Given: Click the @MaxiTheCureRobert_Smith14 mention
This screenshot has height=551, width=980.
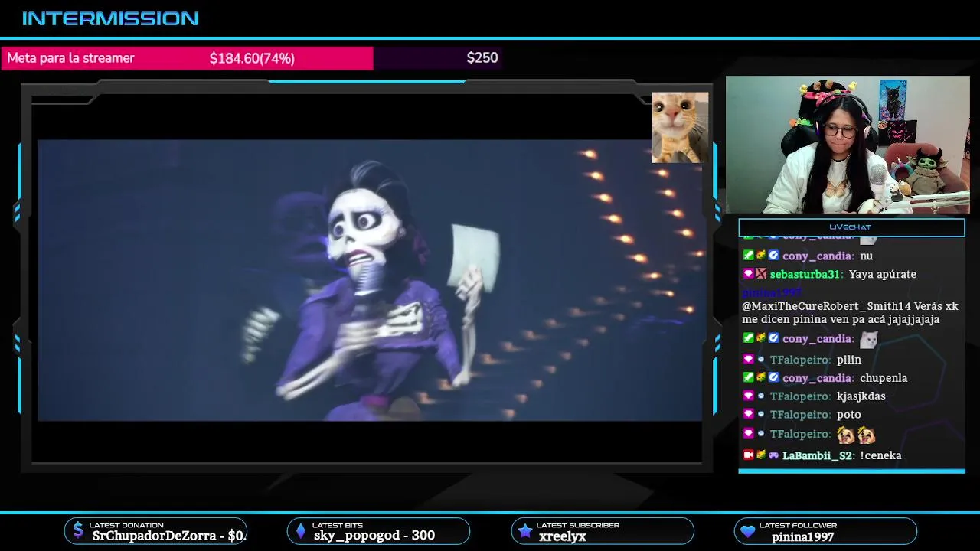Looking at the screenshot, I should pos(826,306).
